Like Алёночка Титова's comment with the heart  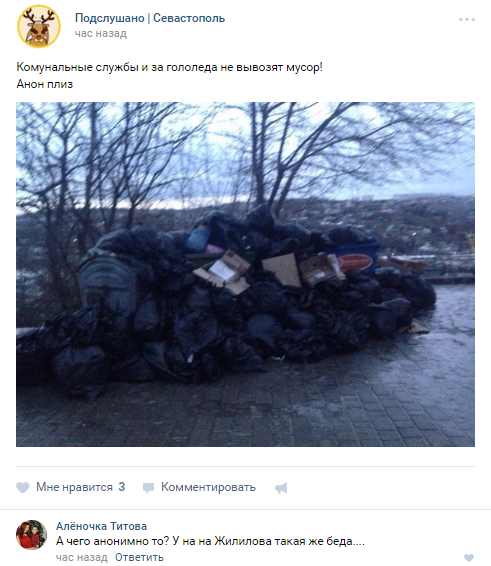pyautogui.click(x=469, y=558)
